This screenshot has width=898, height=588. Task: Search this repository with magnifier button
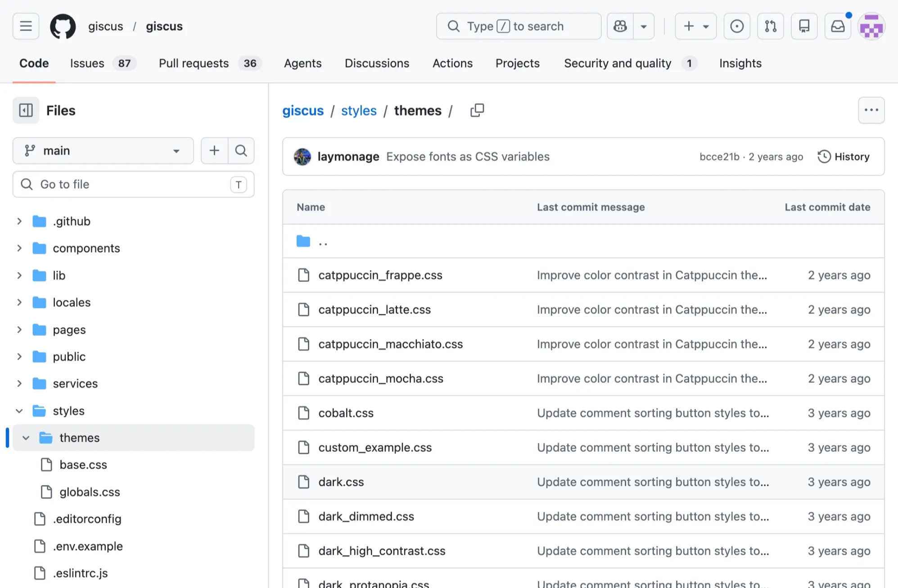tap(241, 150)
